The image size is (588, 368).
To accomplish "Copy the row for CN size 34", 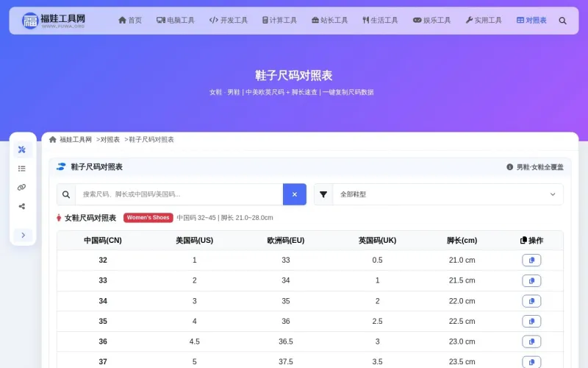I will [x=531, y=301].
